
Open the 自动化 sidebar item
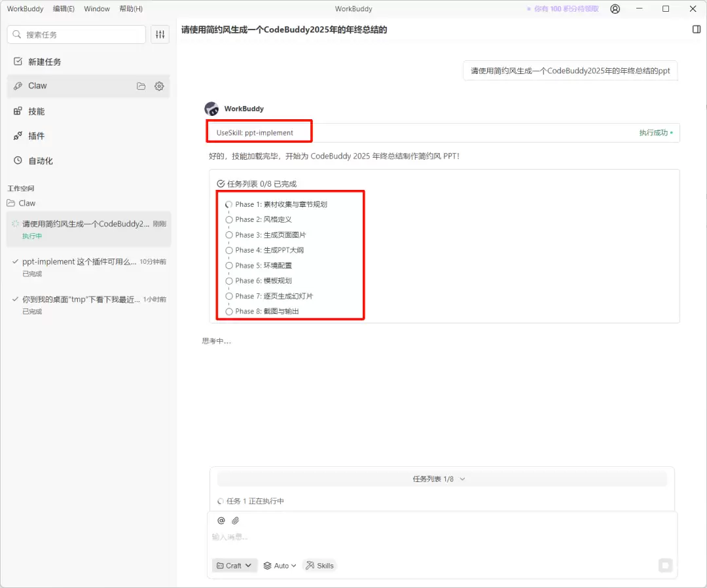tap(41, 161)
